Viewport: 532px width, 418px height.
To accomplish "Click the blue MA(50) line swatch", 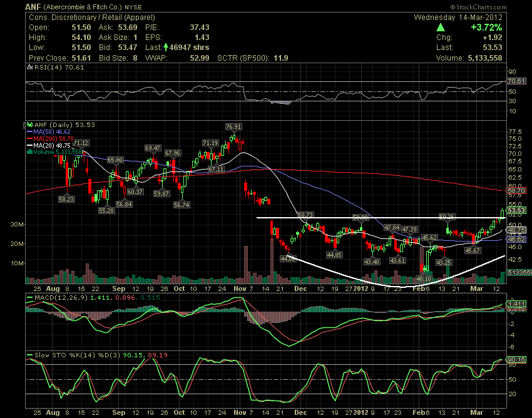I will tap(29, 131).
